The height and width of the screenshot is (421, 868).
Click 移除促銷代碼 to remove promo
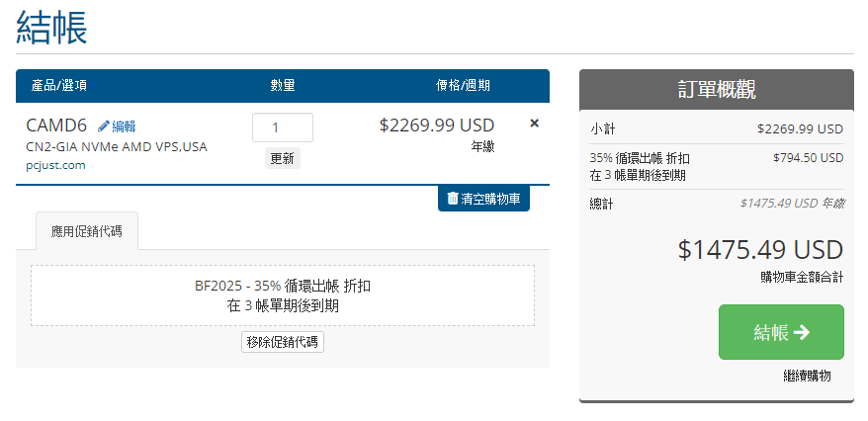[283, 342]
